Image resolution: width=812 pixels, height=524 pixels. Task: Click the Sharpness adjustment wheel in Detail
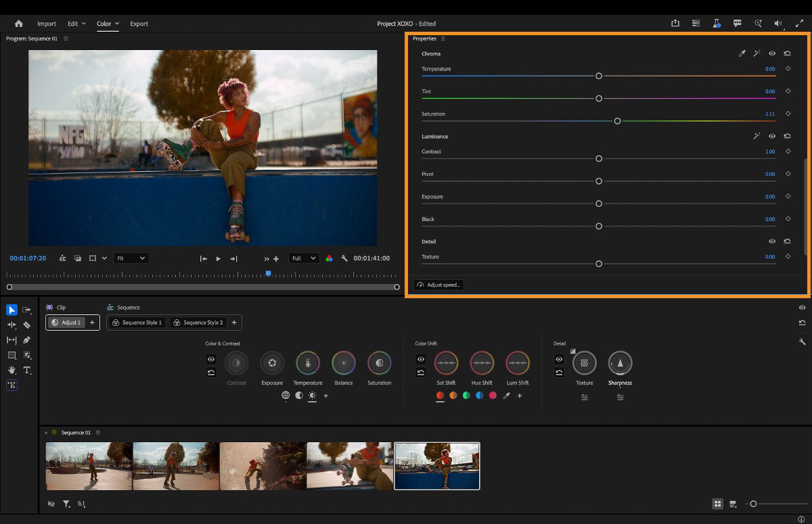pos(620,363)
